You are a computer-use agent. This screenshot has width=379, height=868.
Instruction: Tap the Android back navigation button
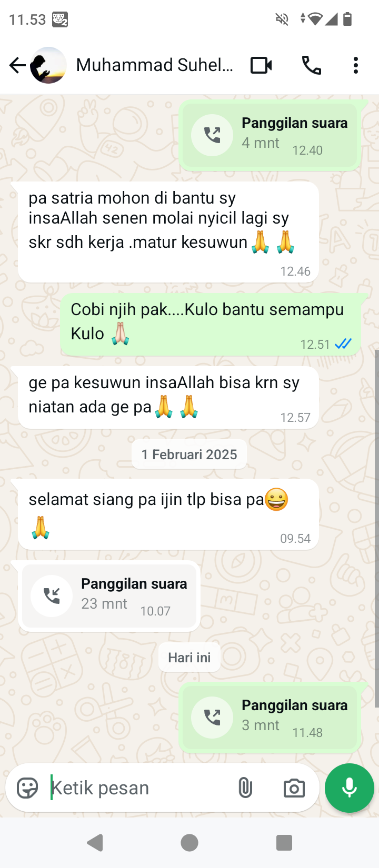point(95,843)
